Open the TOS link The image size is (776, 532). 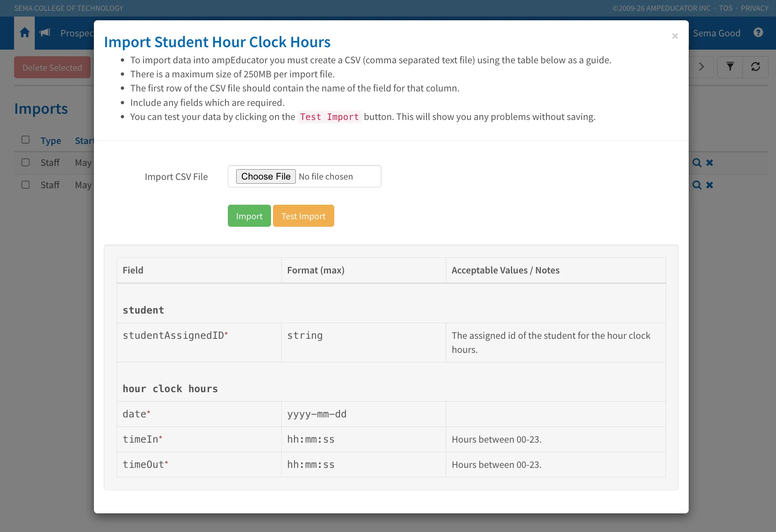coord(726,8)
